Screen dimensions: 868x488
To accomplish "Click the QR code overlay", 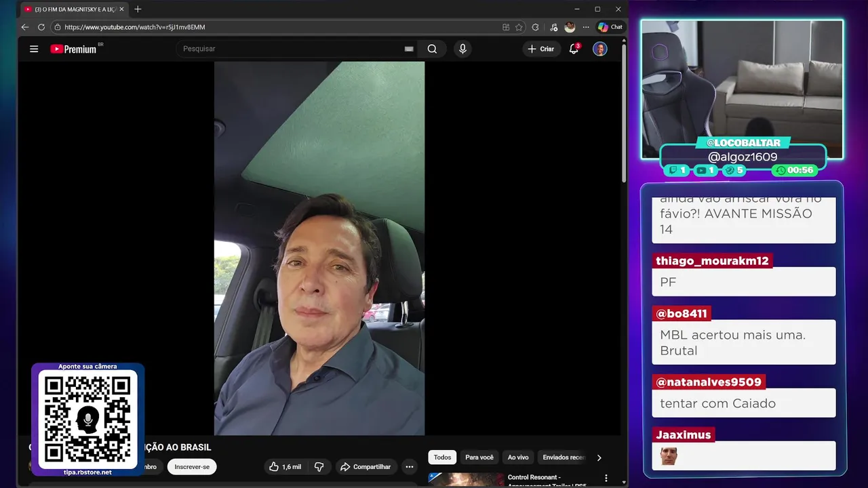I will [87, 420].
